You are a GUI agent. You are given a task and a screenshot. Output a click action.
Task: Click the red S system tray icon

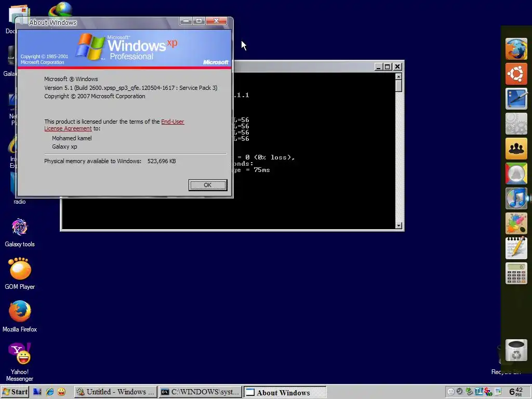(x=488, y=392)
